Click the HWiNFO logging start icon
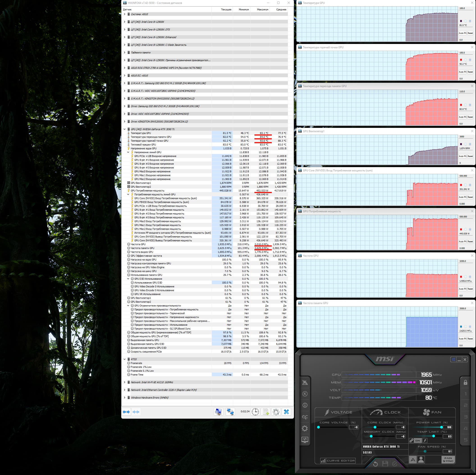Viewport: 476px width, 475px height. [266, 412]
